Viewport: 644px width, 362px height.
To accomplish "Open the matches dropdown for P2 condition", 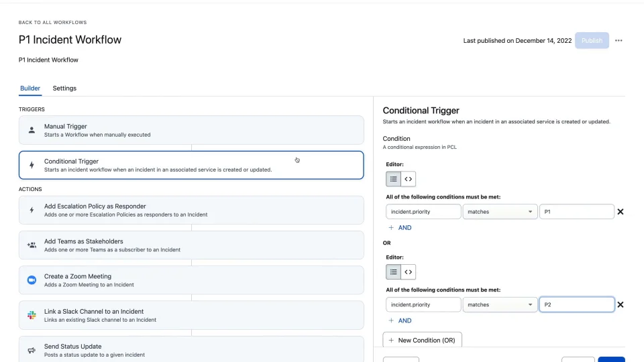I will tap(500, 304).
